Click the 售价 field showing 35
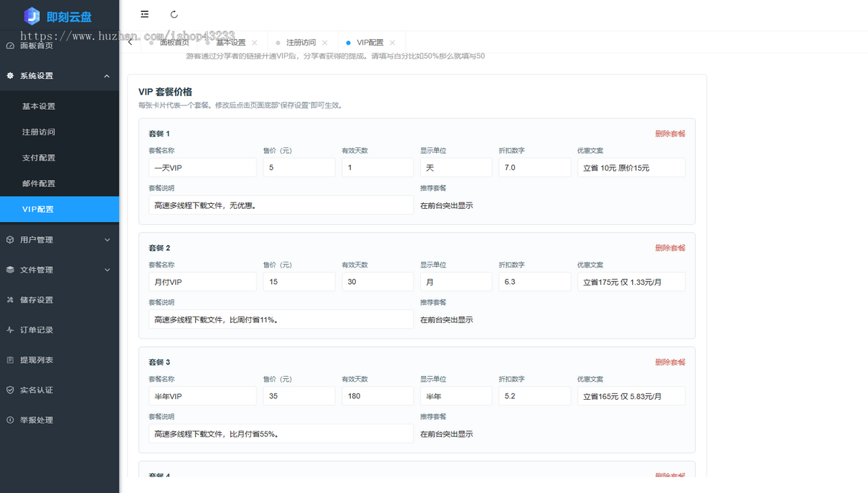This screenshot has height=493, width=868. click(x=299, y=396)
